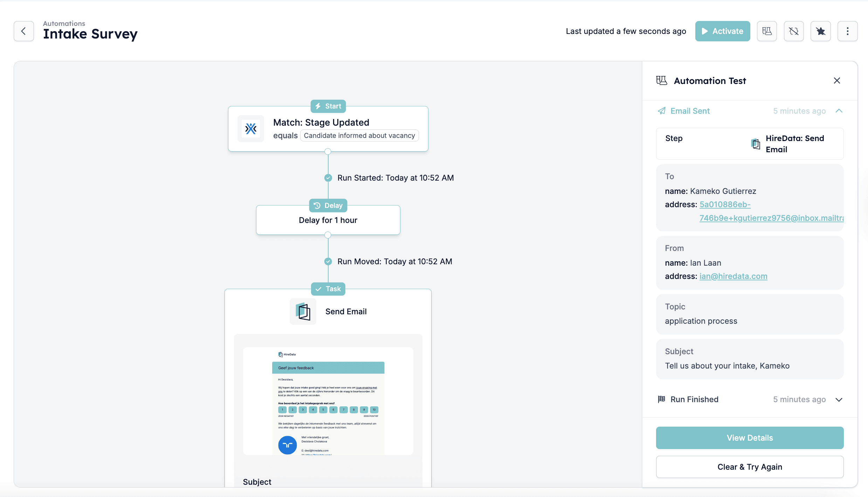The height and width of the screenshot is (497, 868).
Task: Click Run Started: Today at 10:52 AM text
Action: [x=395, y=178]
